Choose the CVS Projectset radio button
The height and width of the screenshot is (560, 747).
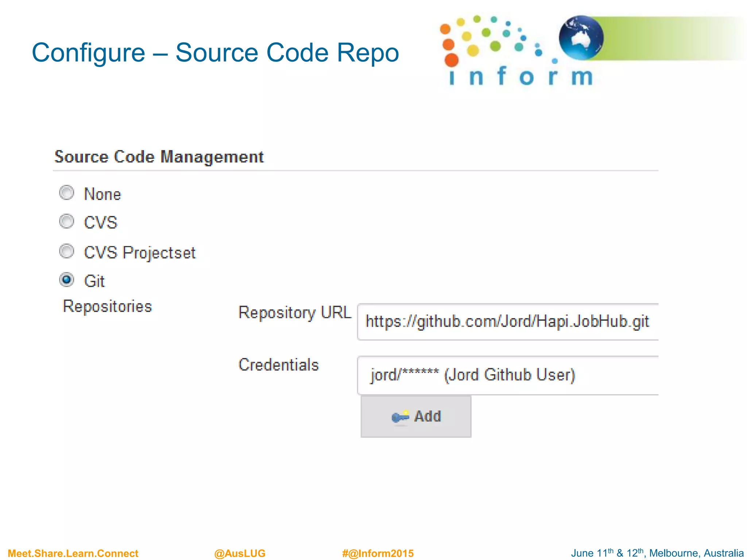[x=67, y=251]
